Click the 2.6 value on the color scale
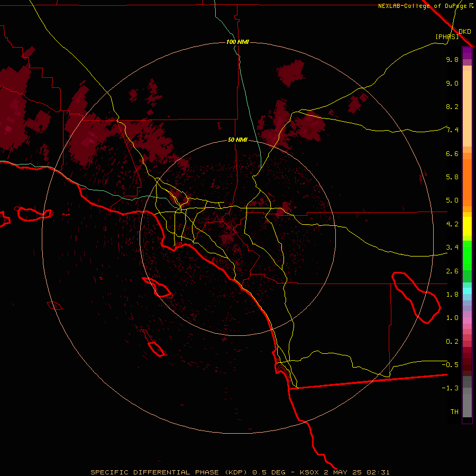The image size is (476, 476). [x=452, y=271]
